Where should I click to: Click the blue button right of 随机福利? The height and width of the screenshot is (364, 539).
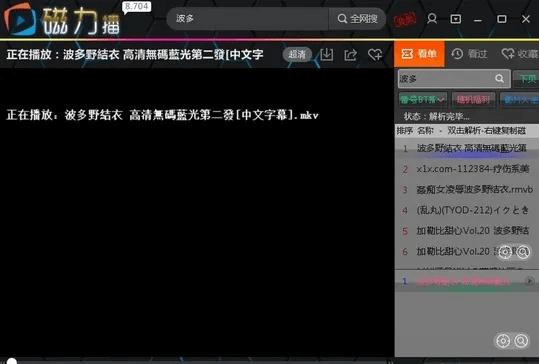tap(519, 100)
